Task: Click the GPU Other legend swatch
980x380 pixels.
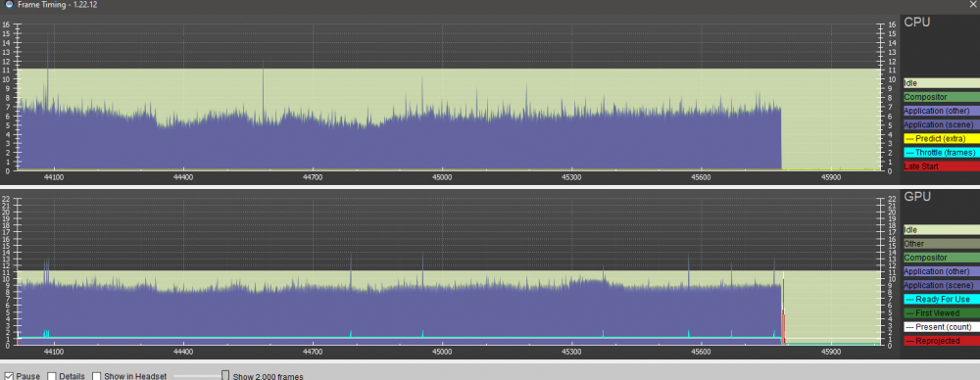Action: pos(941,244)
